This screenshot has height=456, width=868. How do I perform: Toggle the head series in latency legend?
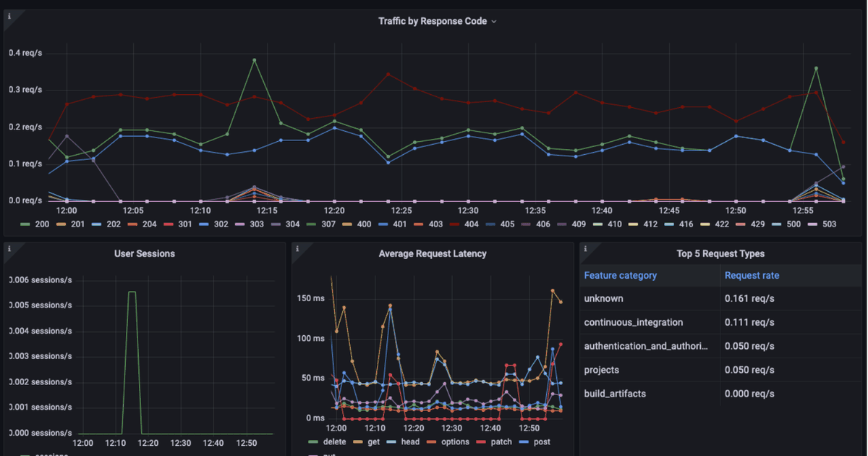[x=409, y=442]
